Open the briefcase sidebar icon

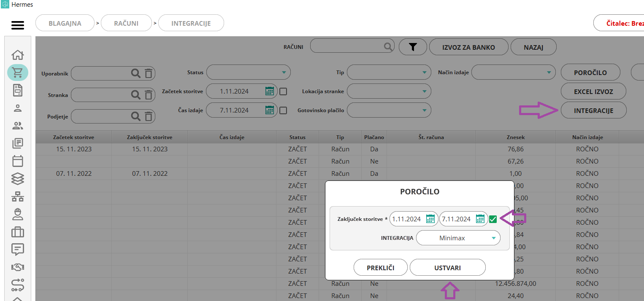[x=18, y=232]
